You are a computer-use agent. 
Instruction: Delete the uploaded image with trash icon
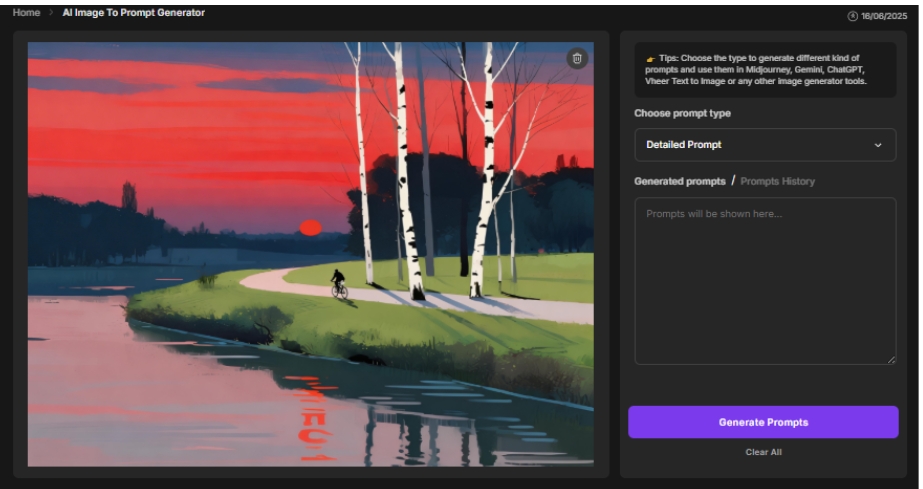pyautogui.click(x=576, y=59)
